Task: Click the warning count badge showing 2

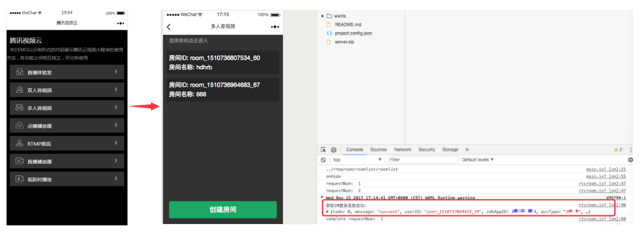Action: (x=618, y=150)
